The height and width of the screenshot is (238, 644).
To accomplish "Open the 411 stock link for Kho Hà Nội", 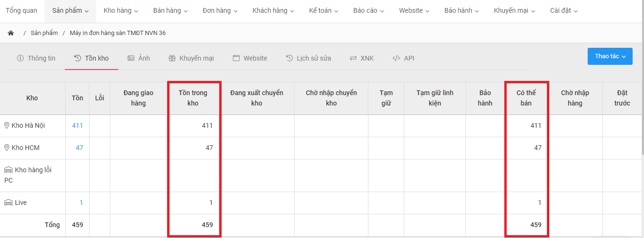I will pyautogui.click(x=77, y=125).
